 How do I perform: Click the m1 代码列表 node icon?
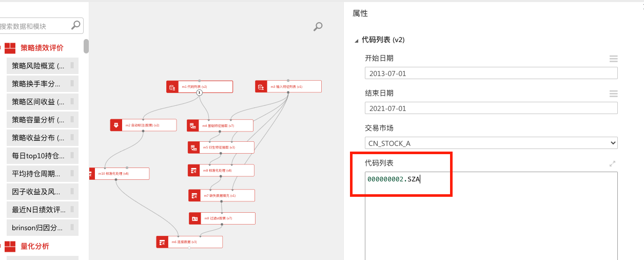172,87
